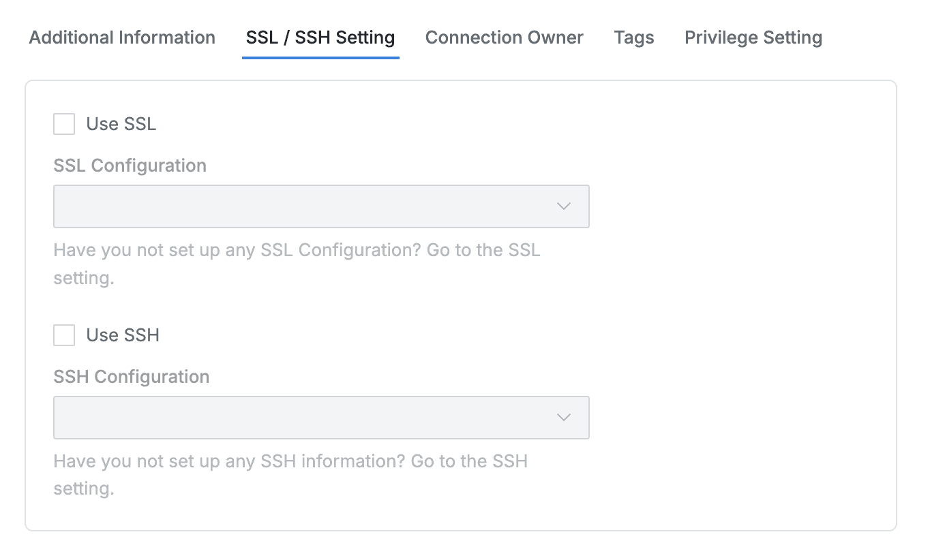The height and width of the screenshot is (560, 930).
Task: Click the SSL Configuration field label
Action: pyautogui.click(x=130, y=166)
